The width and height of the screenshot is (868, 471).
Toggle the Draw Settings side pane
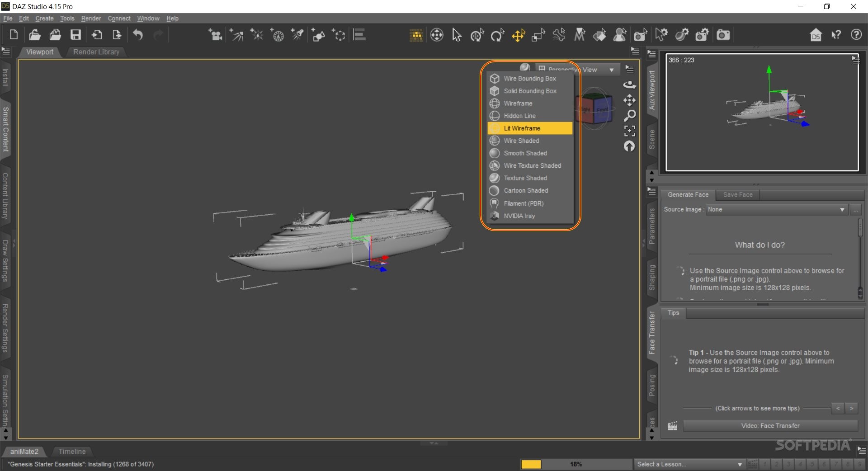(x=5, y=261)
